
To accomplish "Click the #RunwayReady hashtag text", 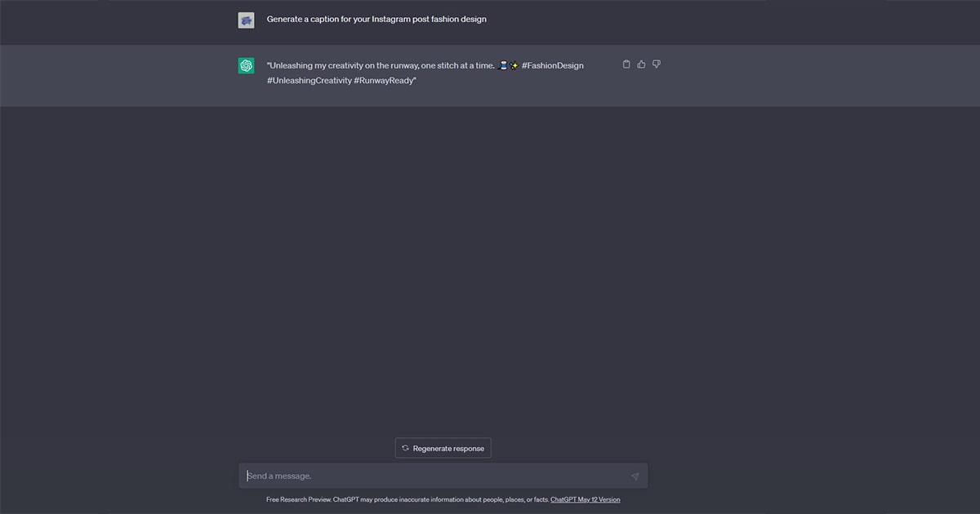I will click(385, 81).
